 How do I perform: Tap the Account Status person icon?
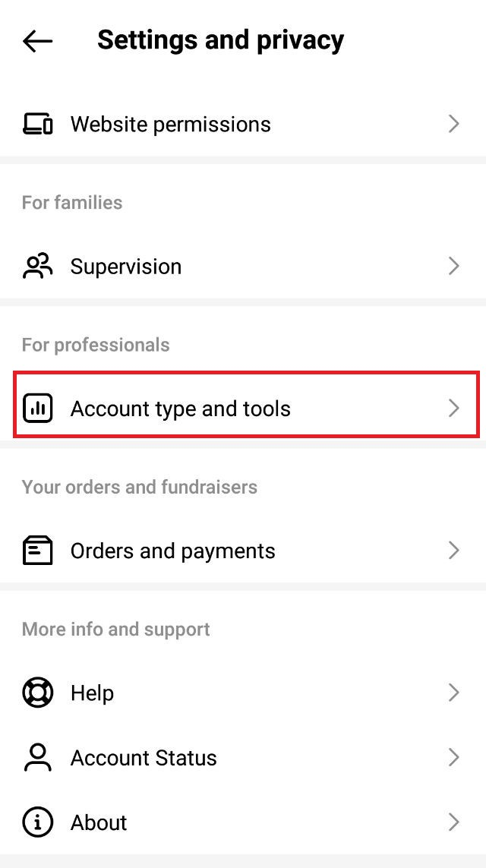37,757
